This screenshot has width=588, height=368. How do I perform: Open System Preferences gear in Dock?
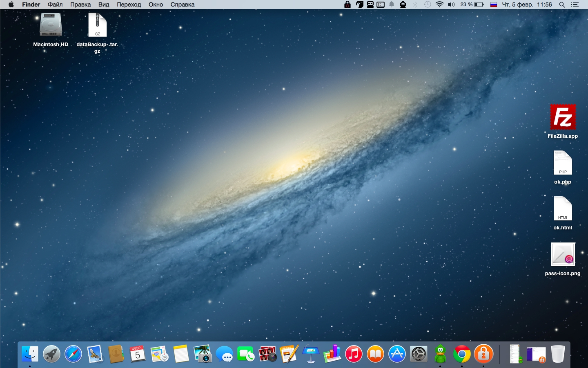click(419, 354)
